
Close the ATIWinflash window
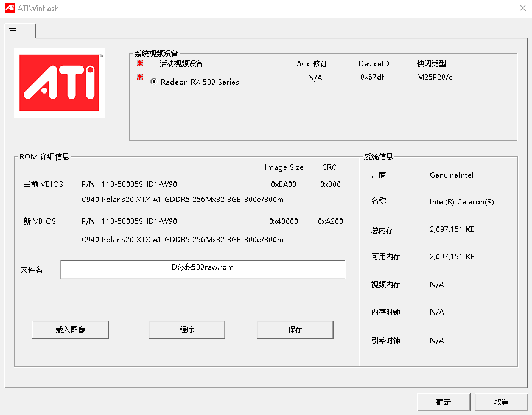(x=523, y=8)
